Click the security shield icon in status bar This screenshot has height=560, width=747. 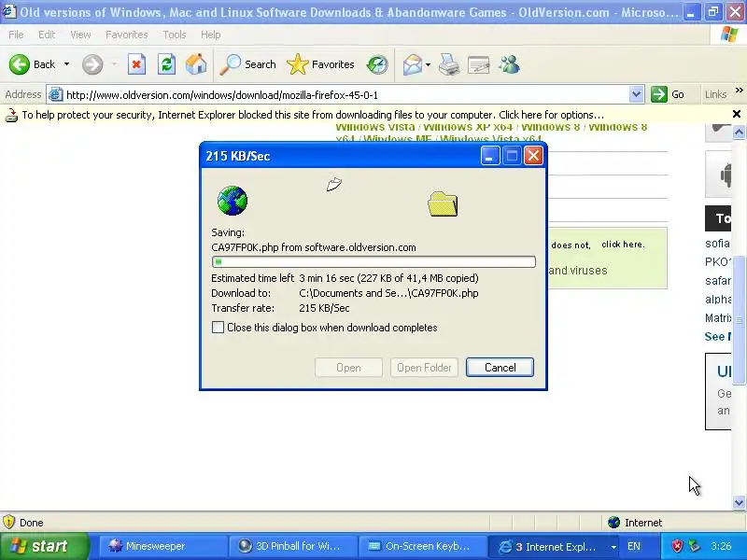tap(8, 523)
